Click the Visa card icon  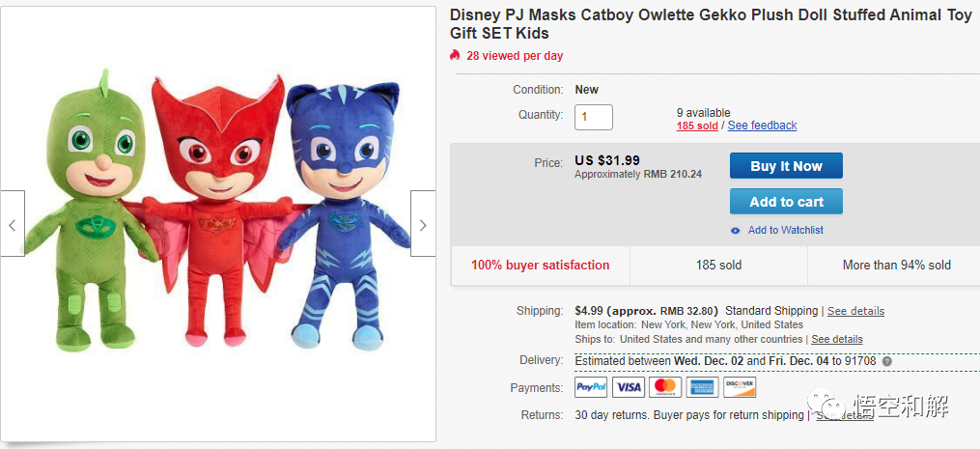tap(629, 387)
